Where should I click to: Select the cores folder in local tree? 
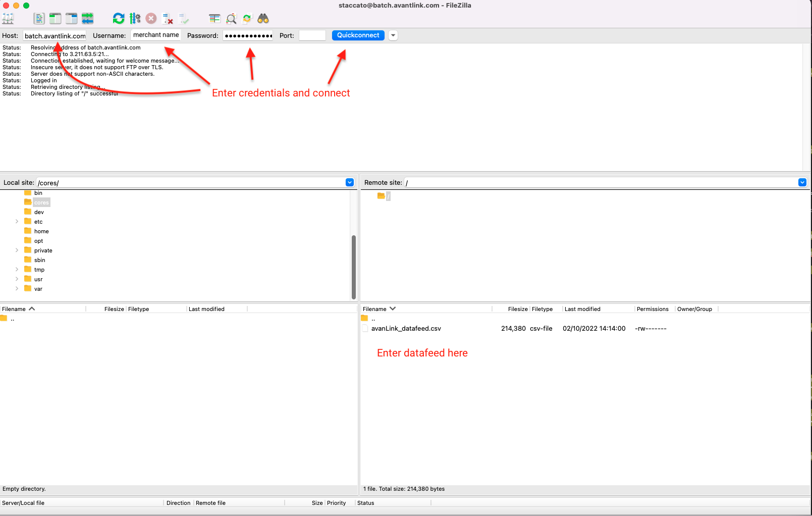[x=41, y=202]
